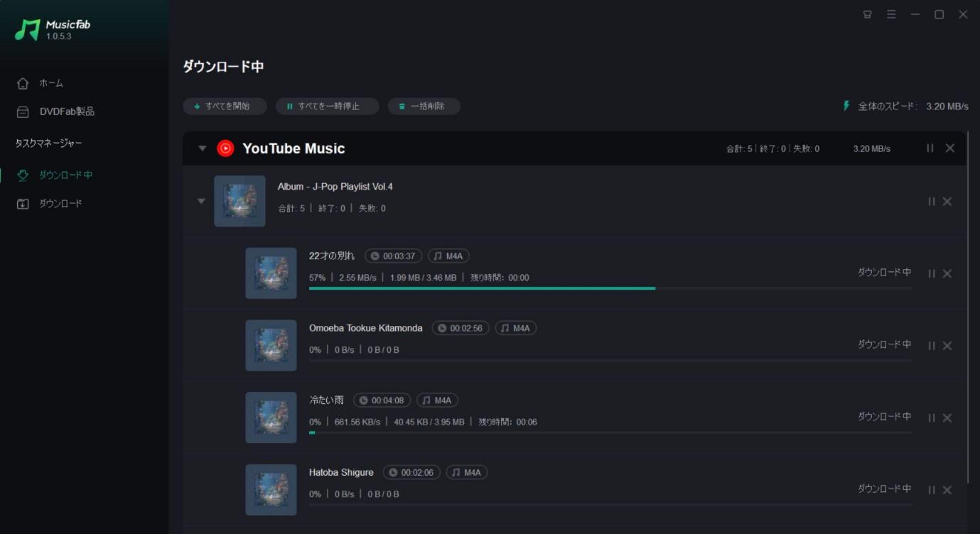Click the YouTube Music logo icon
This screenshot has width=980, height=534.
point(225,148)
